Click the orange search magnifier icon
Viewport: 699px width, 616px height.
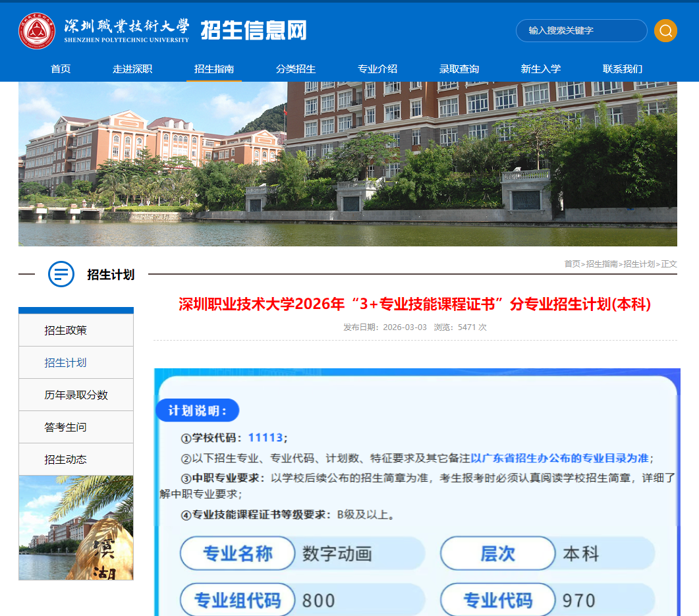(665, 30)
